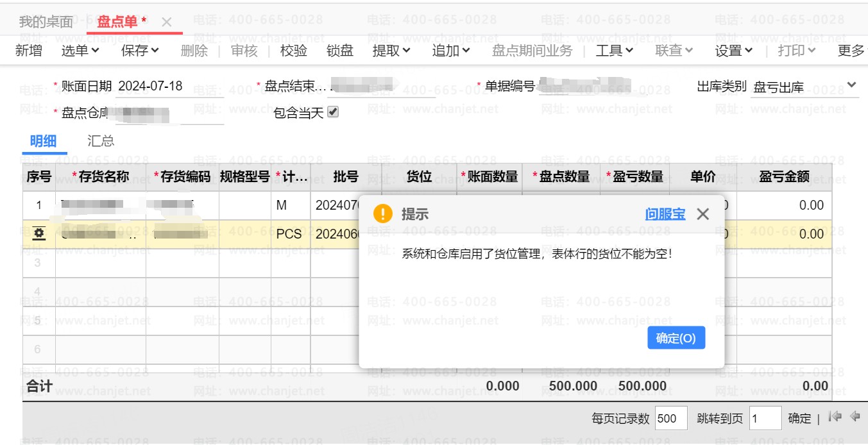Click the 盈亏金额 column header

point(785,176)
